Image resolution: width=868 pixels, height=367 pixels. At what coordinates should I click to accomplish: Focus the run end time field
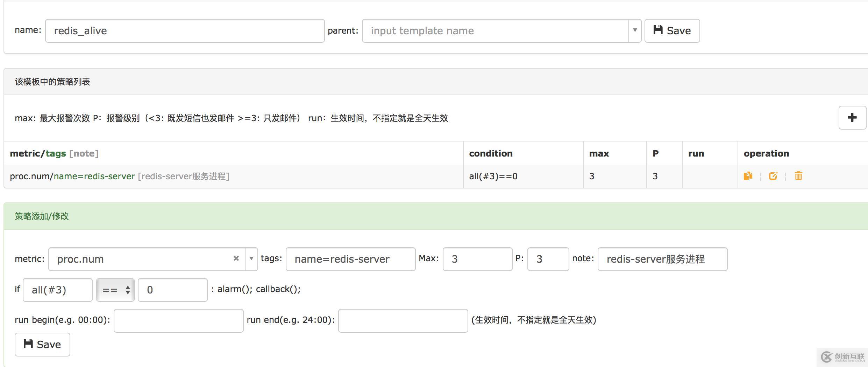(x=403, y=320)
